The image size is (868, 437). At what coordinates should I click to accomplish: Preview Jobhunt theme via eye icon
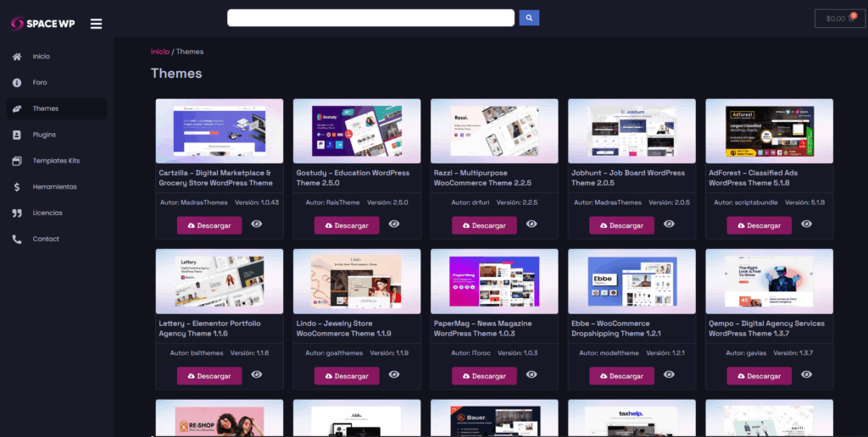point(669,224)
